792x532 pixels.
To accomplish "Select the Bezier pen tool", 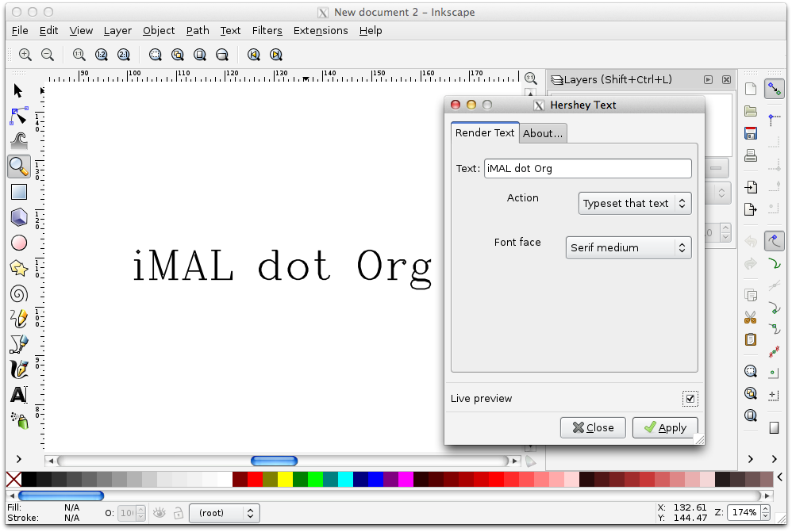I will (x=19, y=344).
